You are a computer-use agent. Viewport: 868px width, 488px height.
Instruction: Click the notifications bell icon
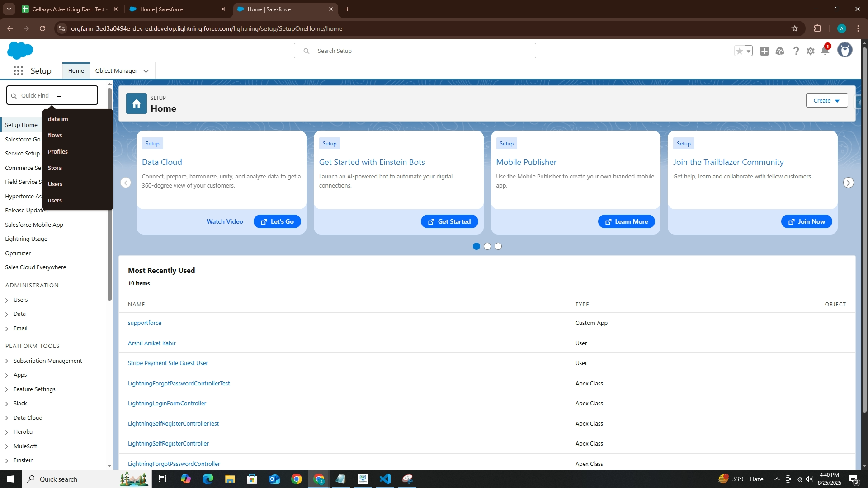825,51
